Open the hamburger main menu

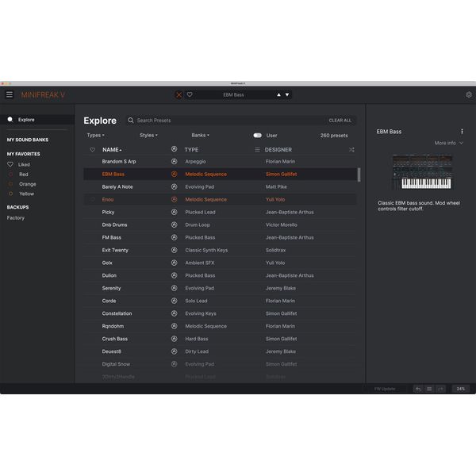(x=10, y=94)
